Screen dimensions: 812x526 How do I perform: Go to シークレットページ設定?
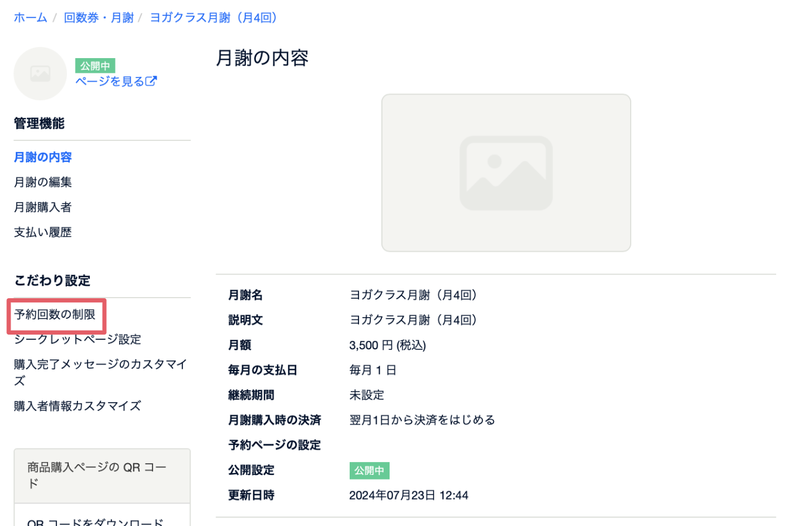point(77,339)
